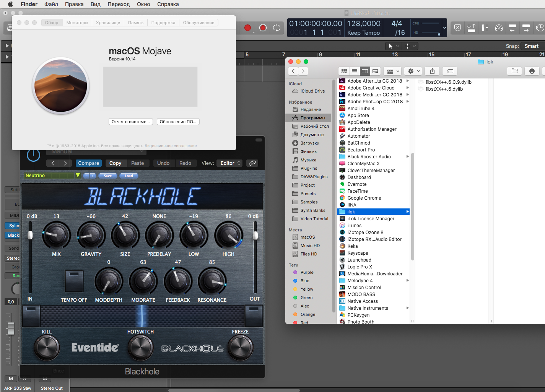Click the Load preset button
The image size is (545, 392).
point(129,176)
